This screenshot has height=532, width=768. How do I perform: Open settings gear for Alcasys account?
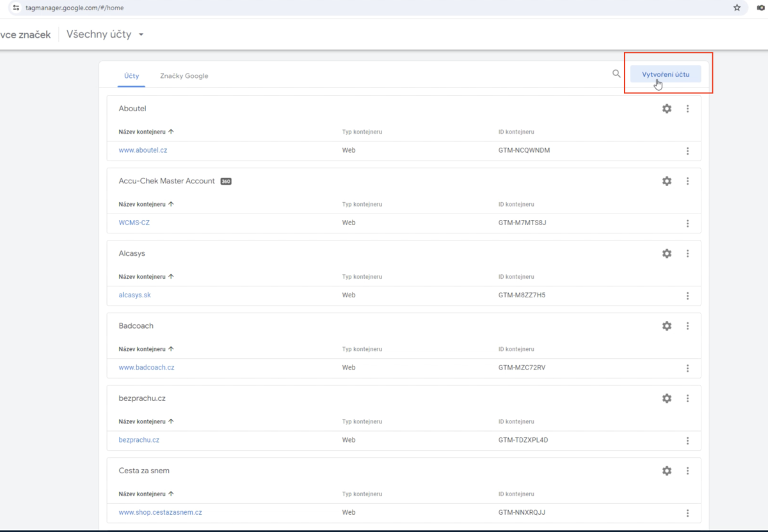(667, 253)
